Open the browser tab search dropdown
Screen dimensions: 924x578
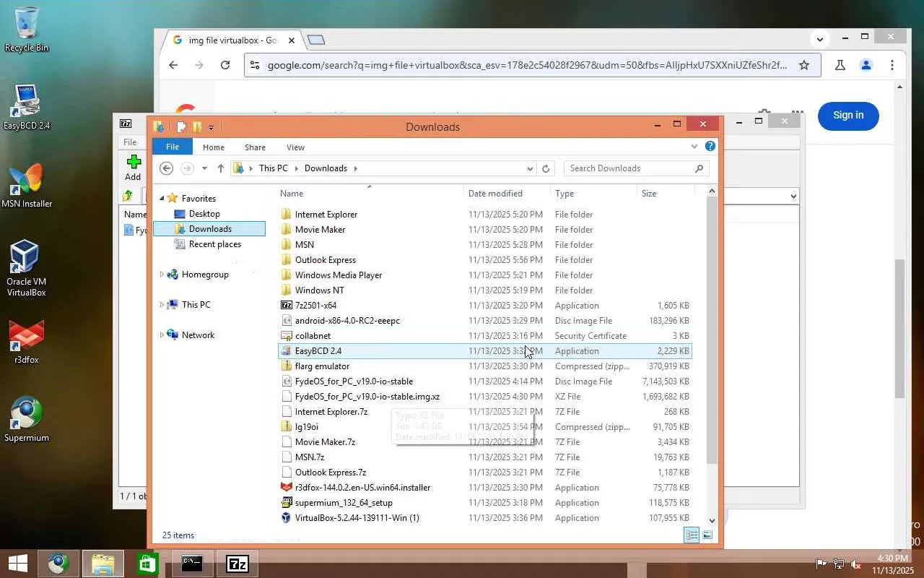[819, 38]
